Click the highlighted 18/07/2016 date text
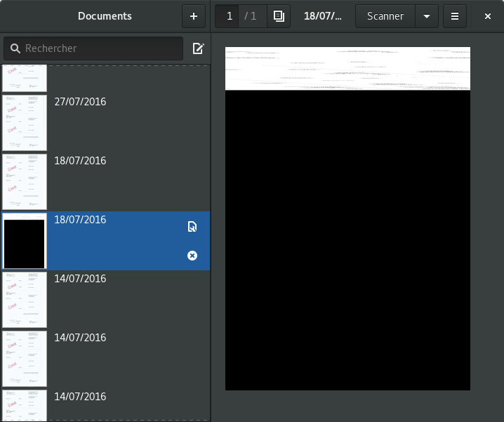This screenshot has height=422, width=504. pyautogui.click(x=80, y=220)
